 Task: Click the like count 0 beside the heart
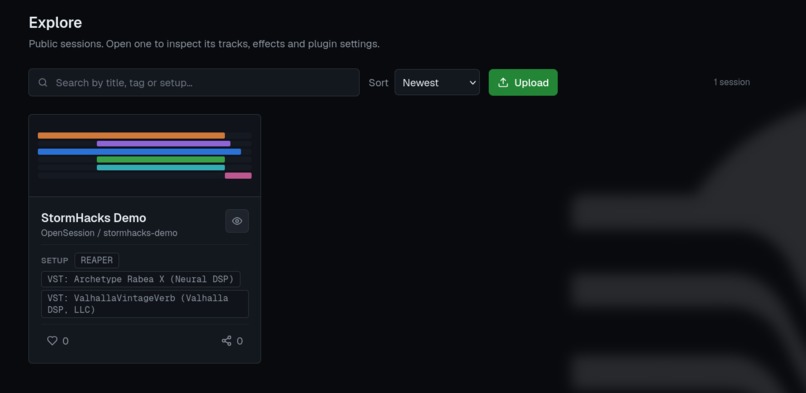tap(65, 341)
